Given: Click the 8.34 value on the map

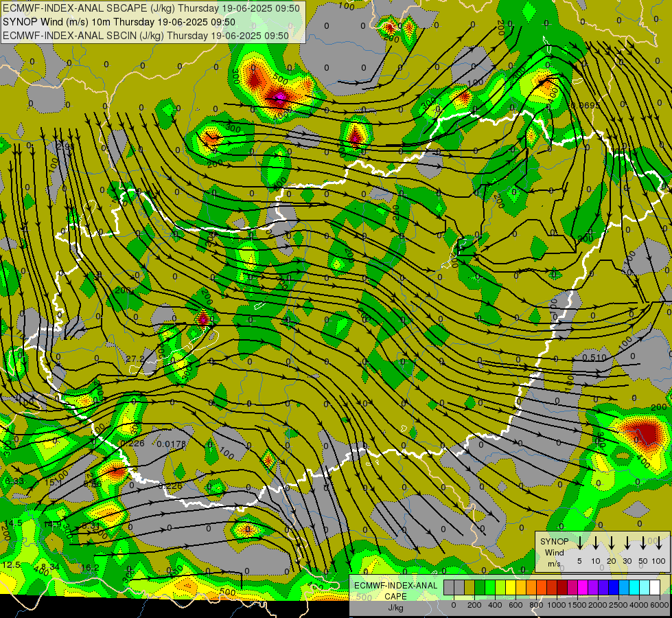Looking at the screenshot, I should pos(50,567).
